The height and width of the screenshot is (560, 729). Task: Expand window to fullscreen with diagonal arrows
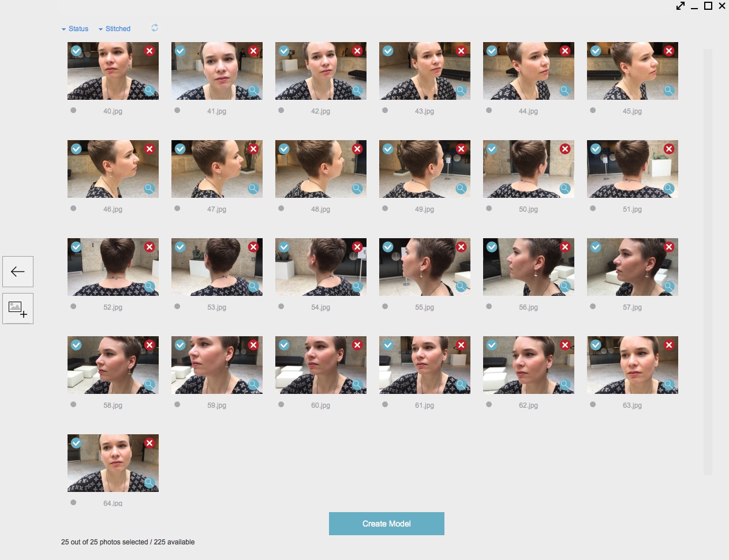click(x=681, y=6)
